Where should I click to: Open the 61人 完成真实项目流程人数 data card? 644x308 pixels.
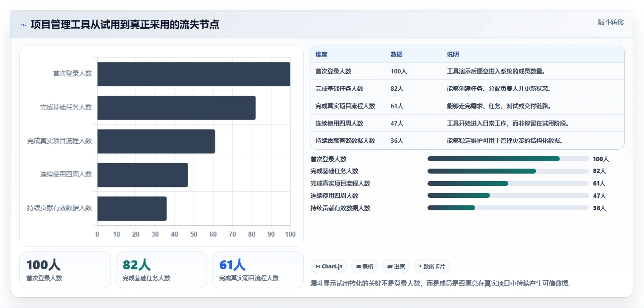[258, 270]
